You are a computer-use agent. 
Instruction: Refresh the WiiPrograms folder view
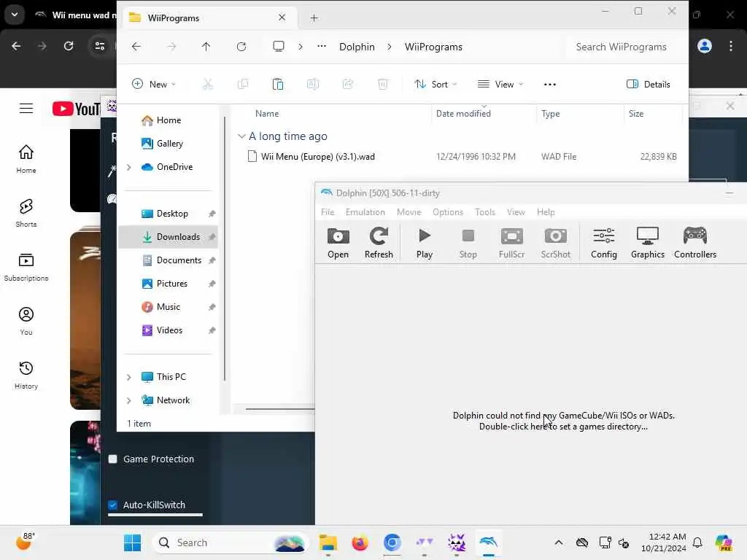241,47
